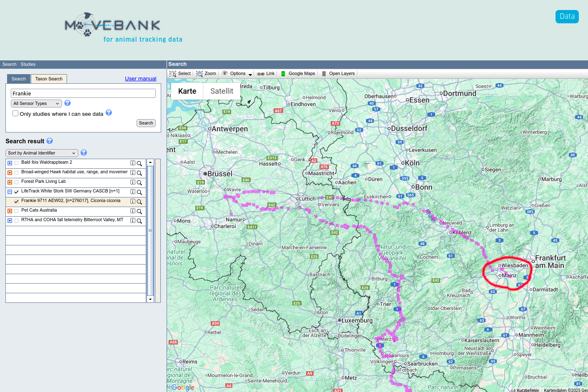Expand the Broad-winged Hawk study node
This screenshot has height=392, width=588.
(x=10, y=173)
